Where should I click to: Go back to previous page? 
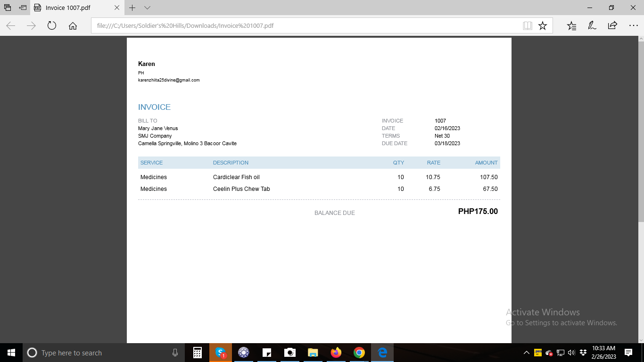pos(11,26)
